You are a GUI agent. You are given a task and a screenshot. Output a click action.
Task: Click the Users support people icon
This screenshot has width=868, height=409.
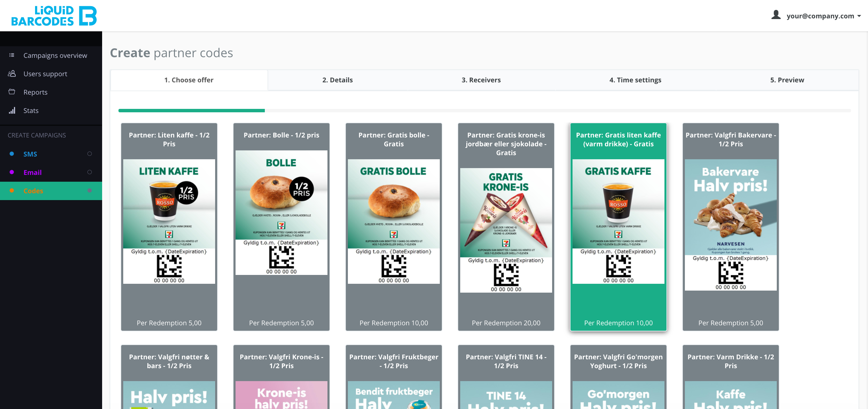[12, 73]
